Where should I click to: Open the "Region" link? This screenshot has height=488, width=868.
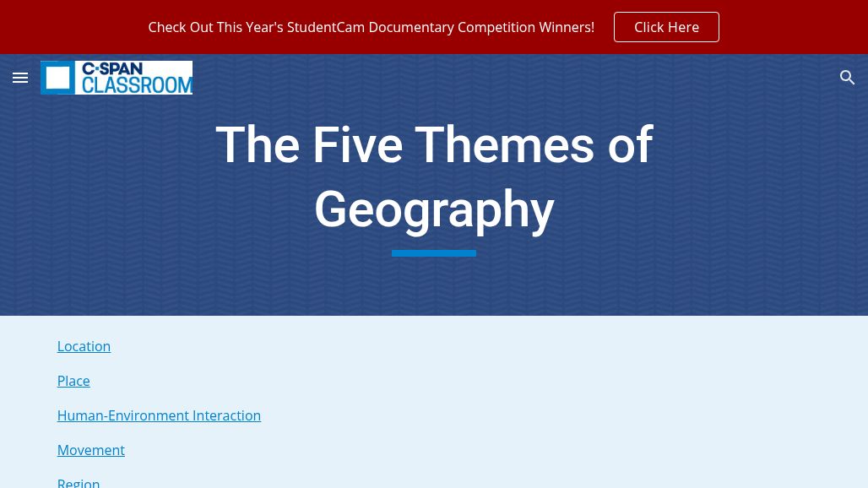point(78,482)
